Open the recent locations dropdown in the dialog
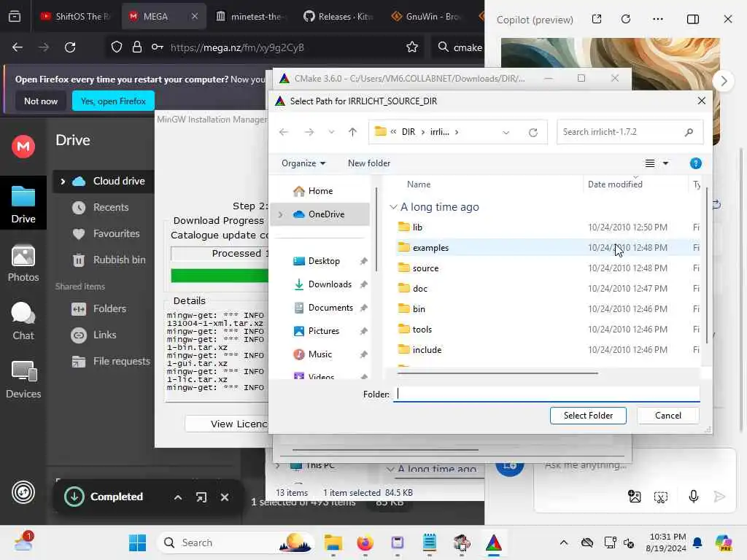The width and height of the screenshot is (747, 560). tap(331, 132)
